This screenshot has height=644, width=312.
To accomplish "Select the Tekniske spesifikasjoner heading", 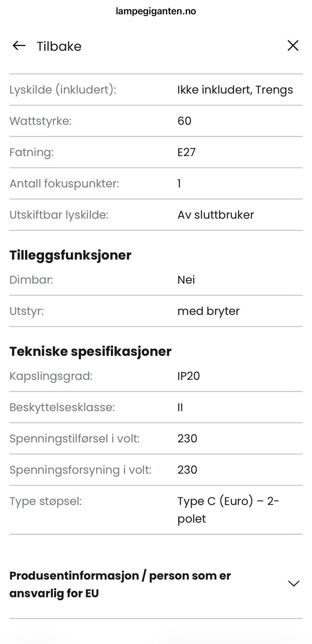I will pyautogui.click(x=90, y=351).
